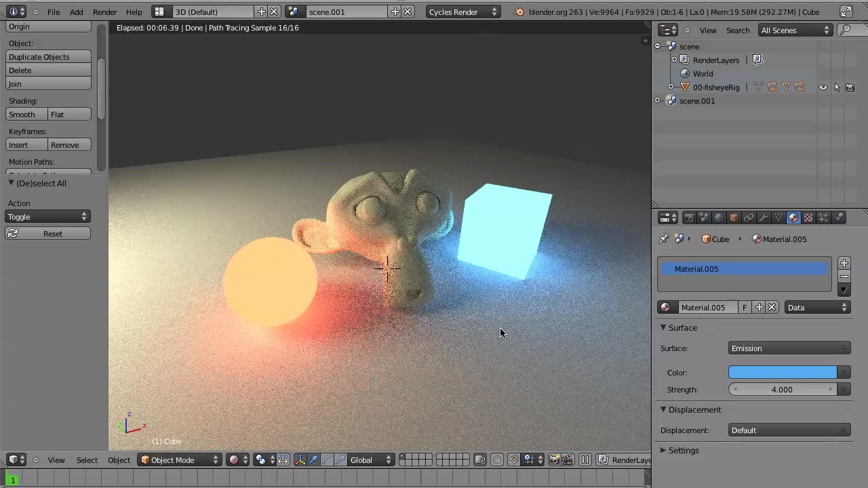Expand the RenderLayers entry in outliner
This screenshot has width=868, height=488.
(x=674, y=60)
